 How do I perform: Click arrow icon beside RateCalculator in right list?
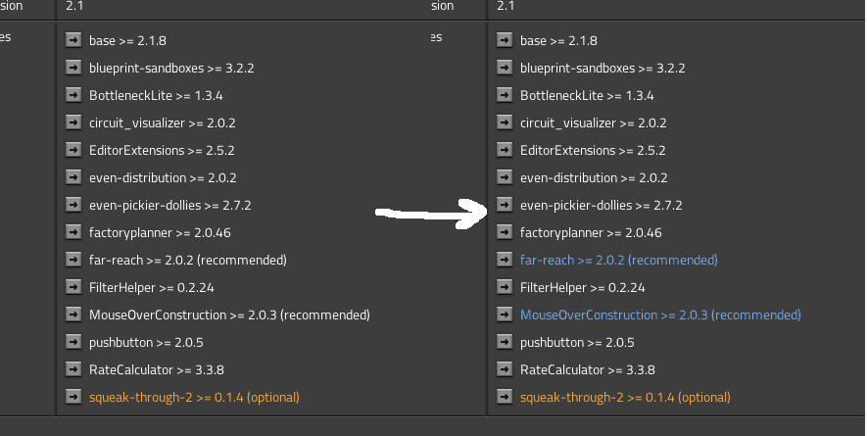[x=505, y=369]
